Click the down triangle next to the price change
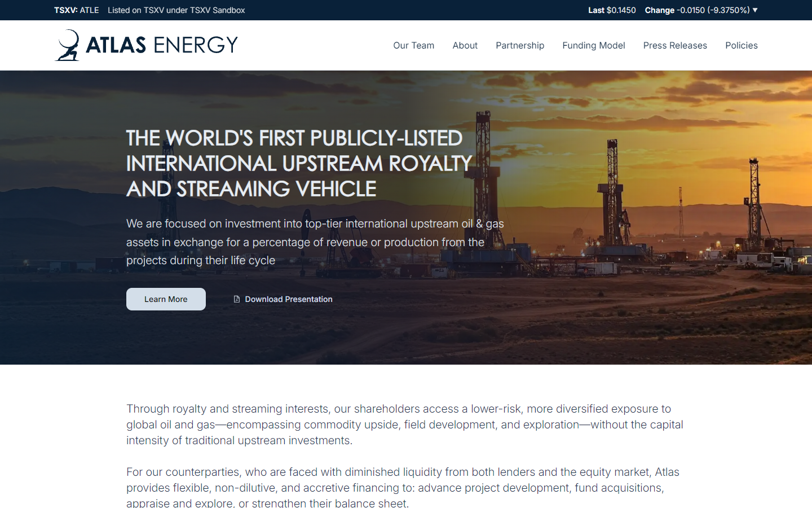Viewport: 812px width, 508px height. [755, 10]
